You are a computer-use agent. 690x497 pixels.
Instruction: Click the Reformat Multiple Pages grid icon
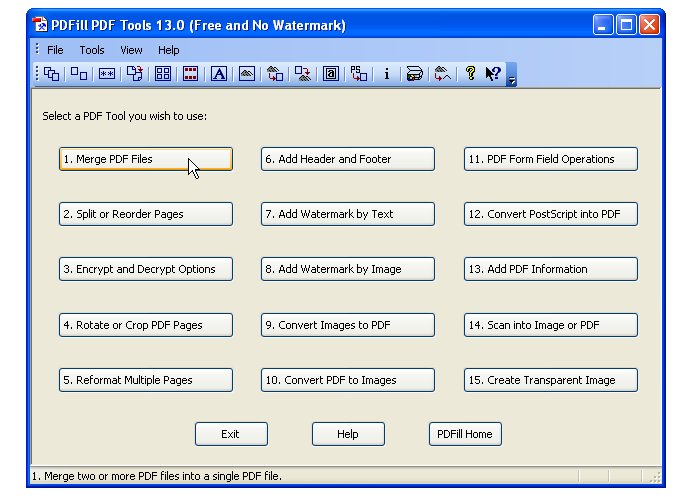coord(163,74)
